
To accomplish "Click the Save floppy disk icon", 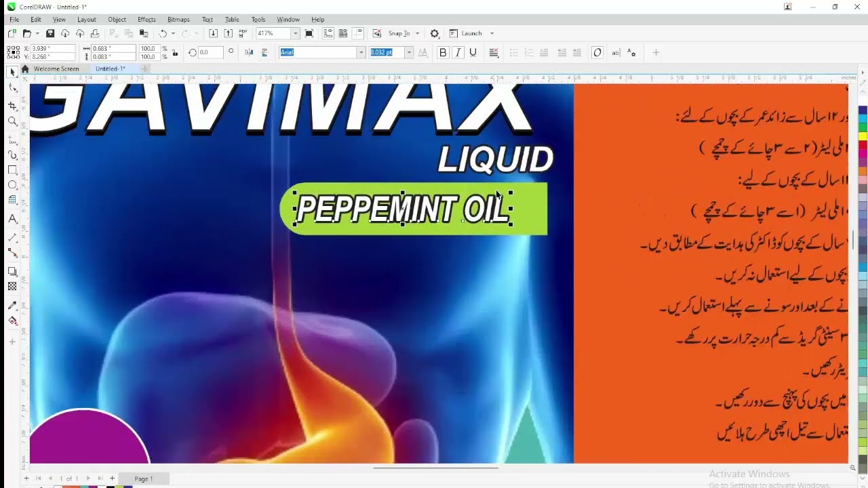I will 50,33.
